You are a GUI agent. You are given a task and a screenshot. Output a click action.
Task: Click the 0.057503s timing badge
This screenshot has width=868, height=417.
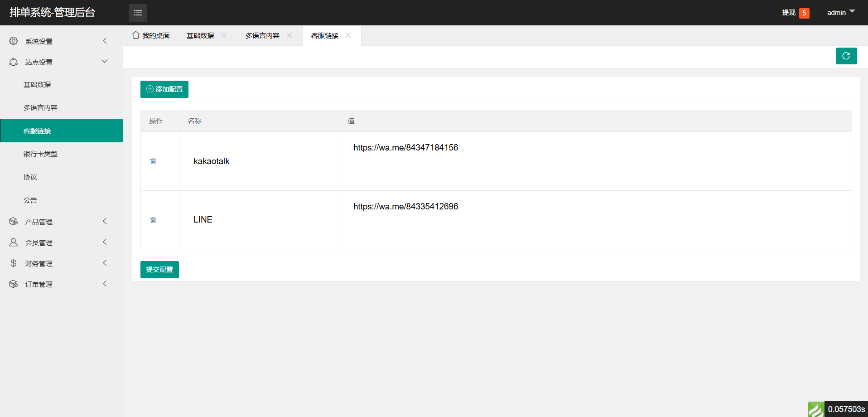coord(846,409)
